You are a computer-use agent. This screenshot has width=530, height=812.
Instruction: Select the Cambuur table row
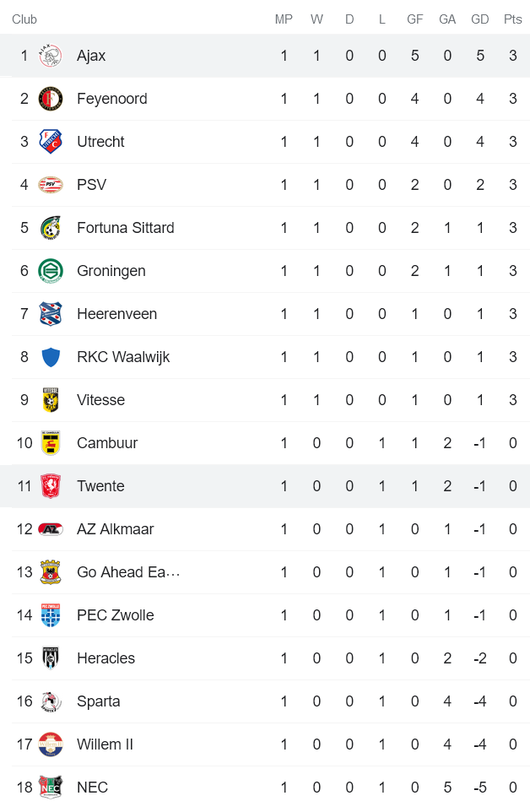(x=265, y=442)
